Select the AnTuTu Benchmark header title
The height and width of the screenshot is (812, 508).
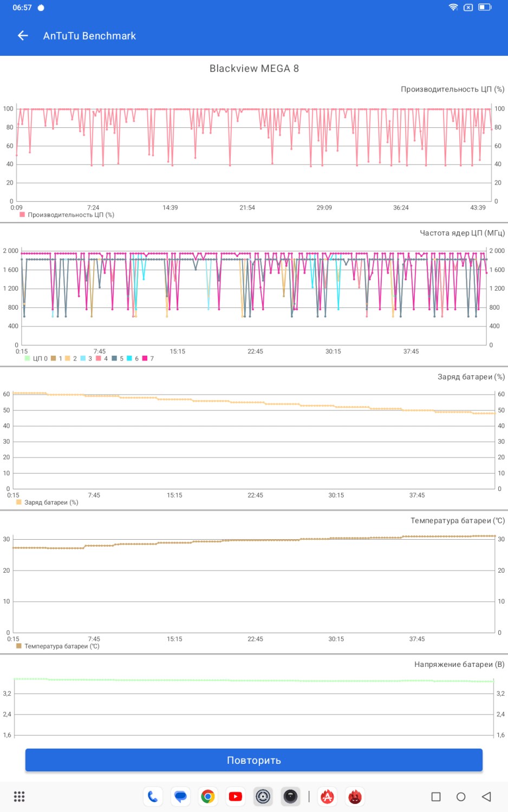[89, 36]
